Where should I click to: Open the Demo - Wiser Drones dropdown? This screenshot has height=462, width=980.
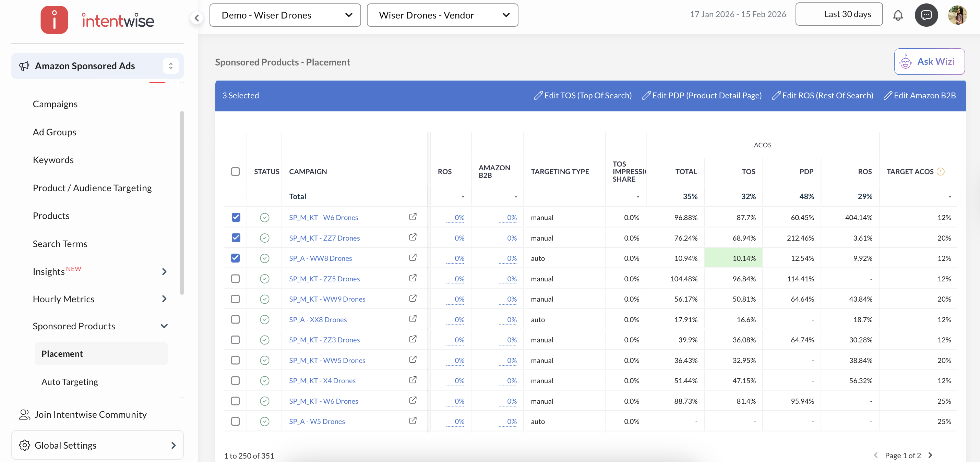[285, 15]
